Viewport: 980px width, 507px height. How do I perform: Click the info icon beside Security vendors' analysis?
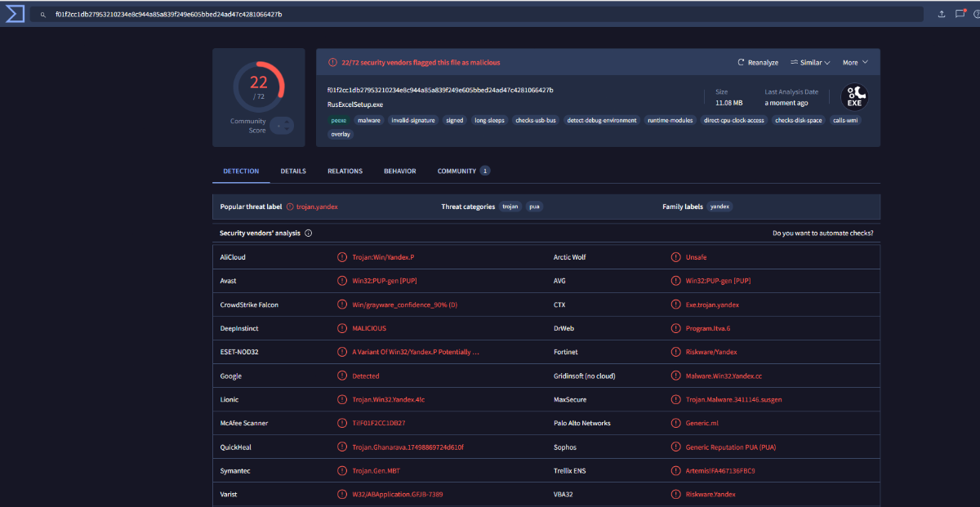pyautogui.click(x=309, y=233)
